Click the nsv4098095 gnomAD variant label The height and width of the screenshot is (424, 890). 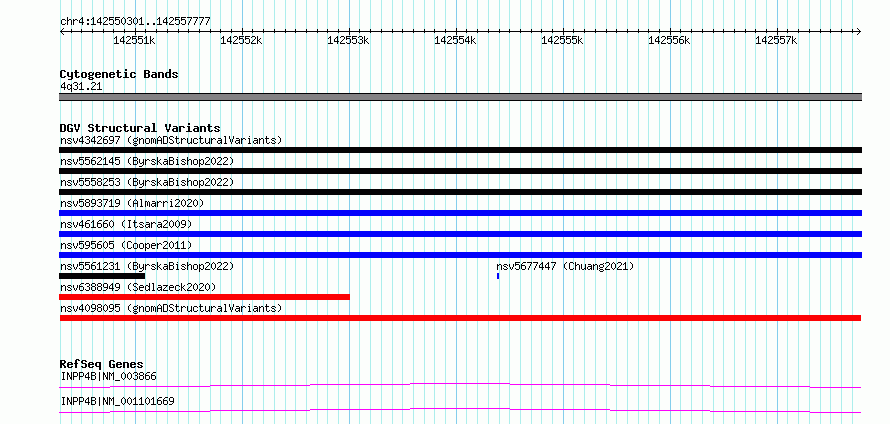coord(171,308)
